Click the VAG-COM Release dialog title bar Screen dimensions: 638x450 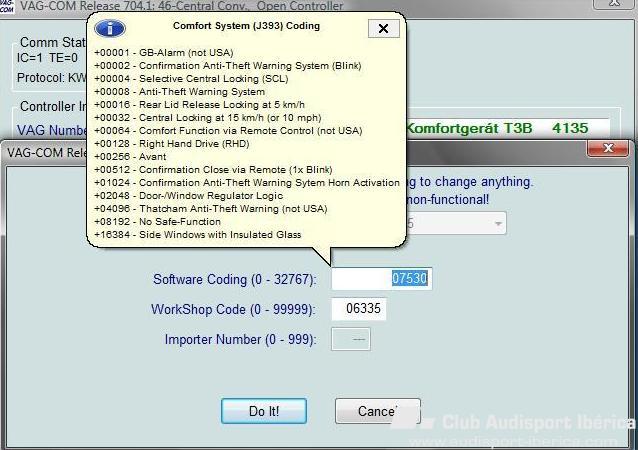50,152
